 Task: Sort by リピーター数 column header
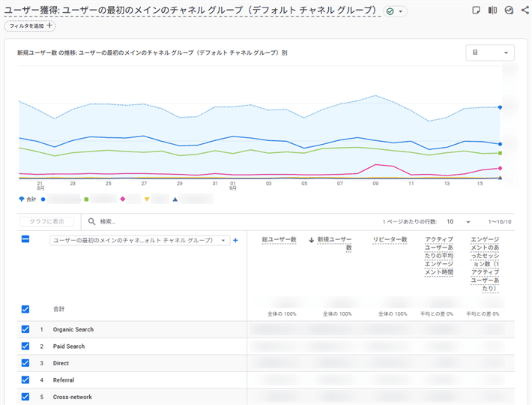pyautogui.click(x=390, y=240)
